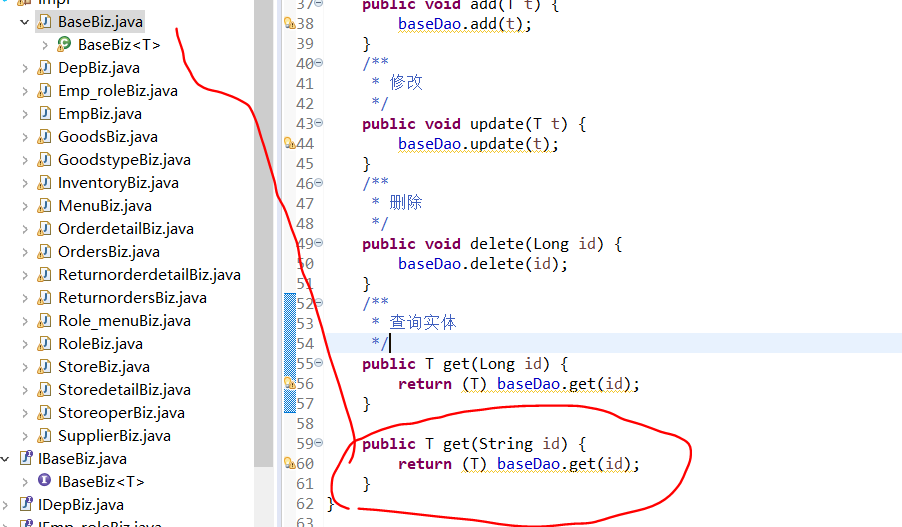Select Role_menuBiz.java in the explorer

124,321
